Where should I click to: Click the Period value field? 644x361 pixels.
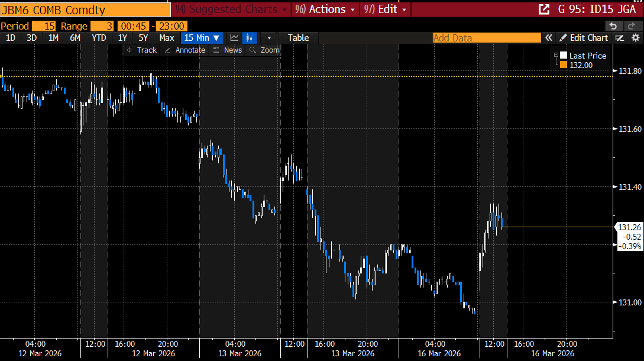click(44, 26)
